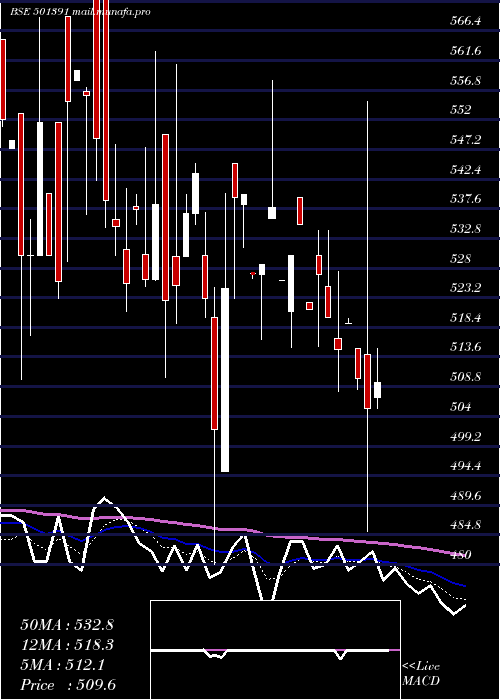The height and width of the screenshot is (700, 500).
Task: Click the 50MA : 532.8 readout
Action: coord(67,625)
